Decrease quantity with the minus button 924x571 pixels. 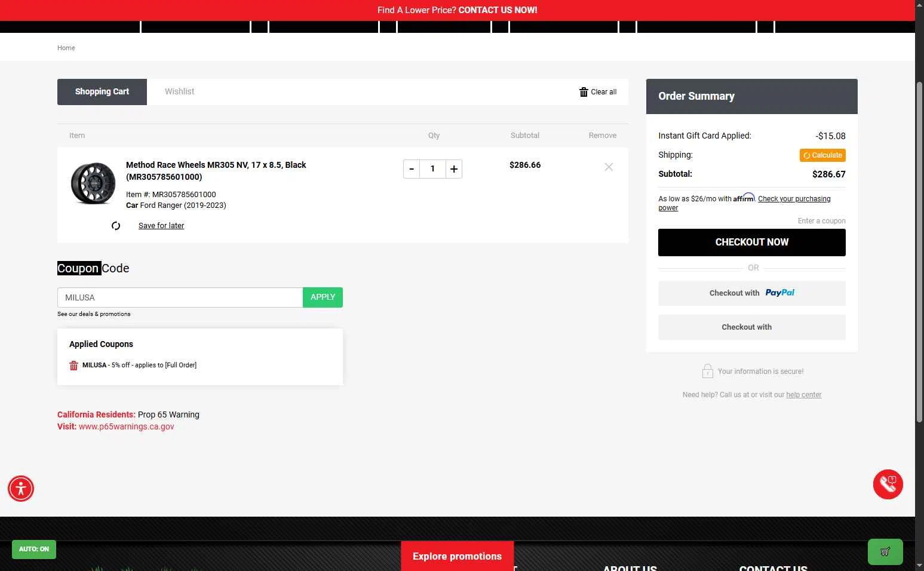[x=412, y=169]
